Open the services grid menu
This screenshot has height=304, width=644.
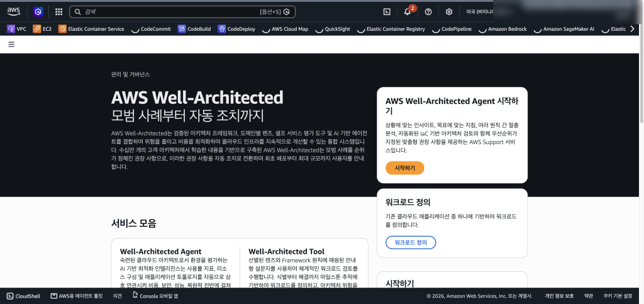pos(58,12)
